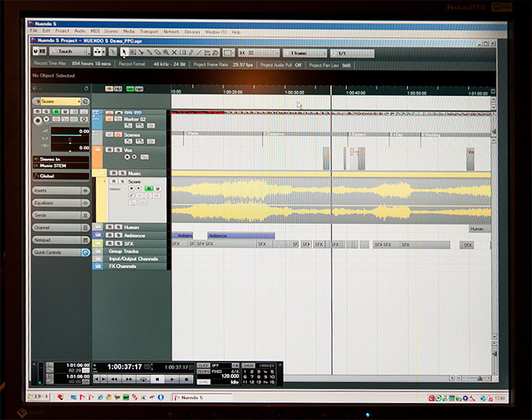This screenshot has width=532, height=420.
Task: Click the Time Warp tool
Action: pos(183,52)
